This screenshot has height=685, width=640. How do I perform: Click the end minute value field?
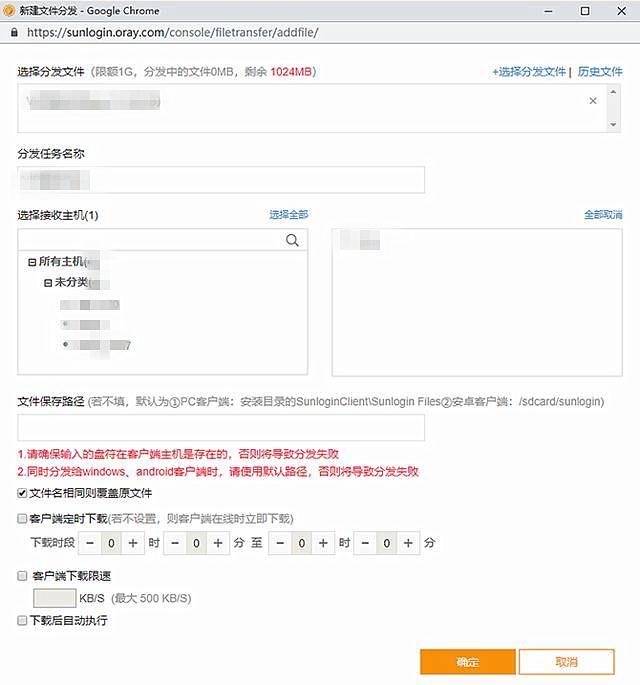[x=387, y=543]
